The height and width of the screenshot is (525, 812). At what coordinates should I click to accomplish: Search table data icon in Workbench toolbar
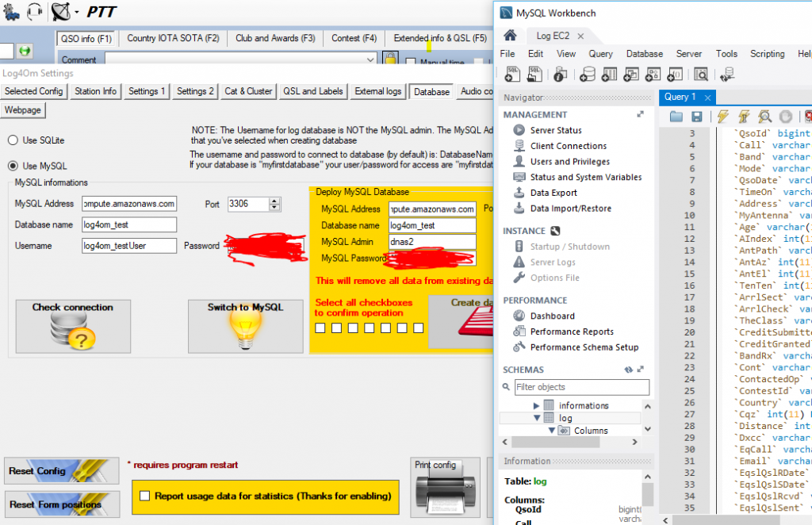click(x=701, y=75)
